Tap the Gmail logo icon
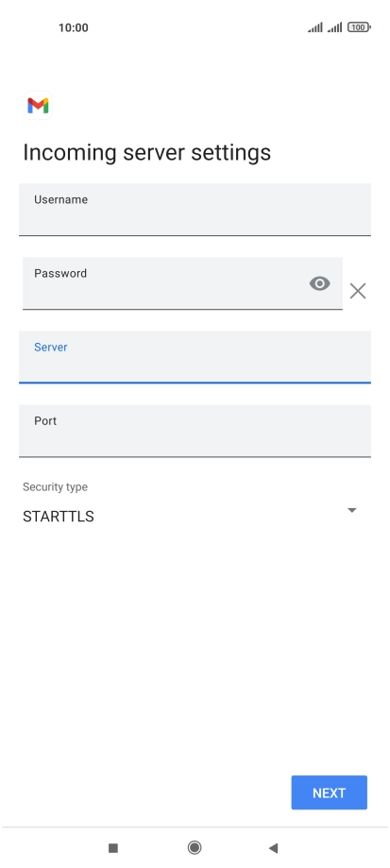This screenshot has height=868, width=390. coord(38,105)
